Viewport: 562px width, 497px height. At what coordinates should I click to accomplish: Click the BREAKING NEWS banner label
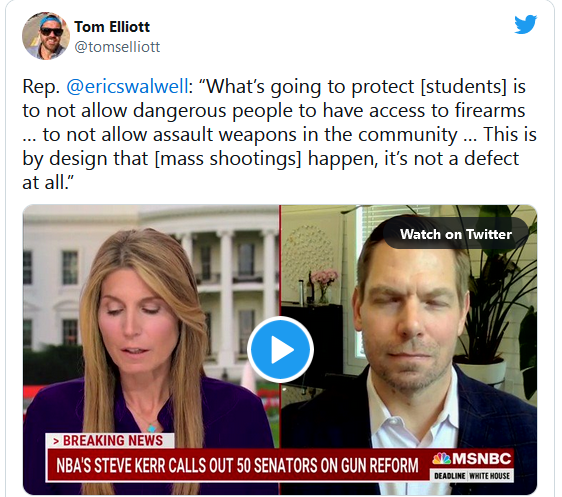coord(110,440)
